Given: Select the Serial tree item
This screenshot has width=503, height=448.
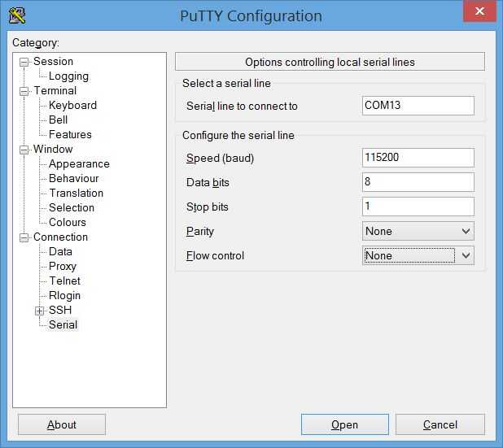Looking at the screenshot, I should [63, 325].
